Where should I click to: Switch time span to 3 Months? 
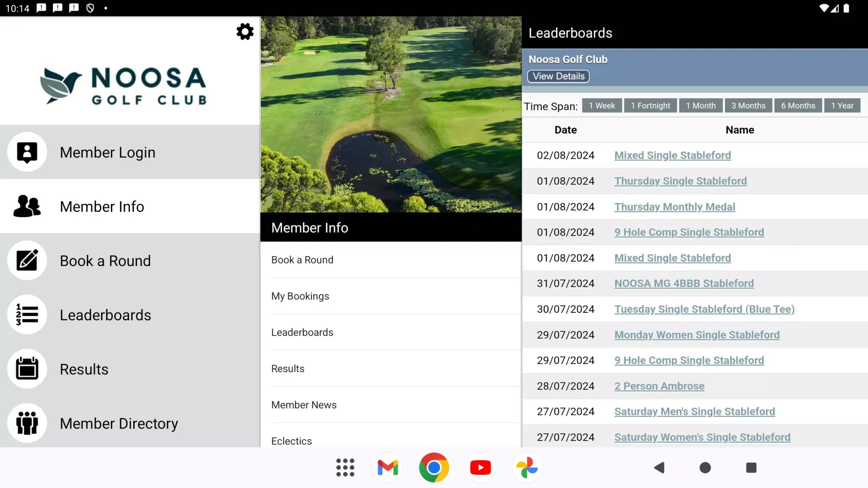tap(748, 106)
